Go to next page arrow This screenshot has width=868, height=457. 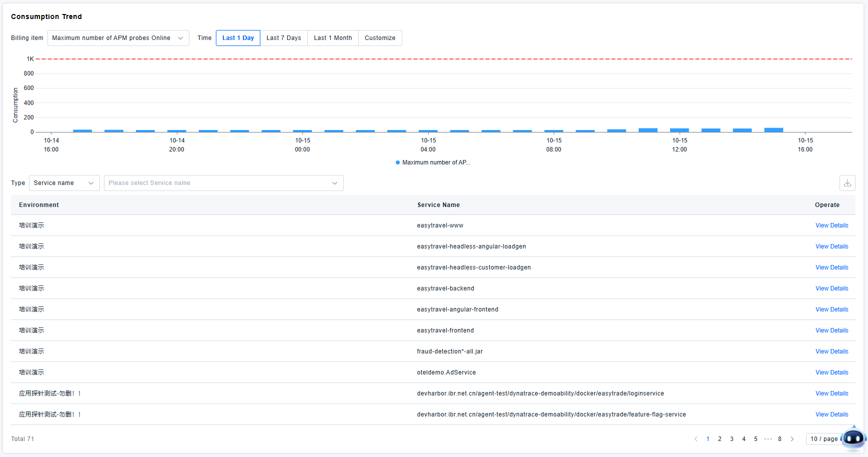tap(792, 439)
